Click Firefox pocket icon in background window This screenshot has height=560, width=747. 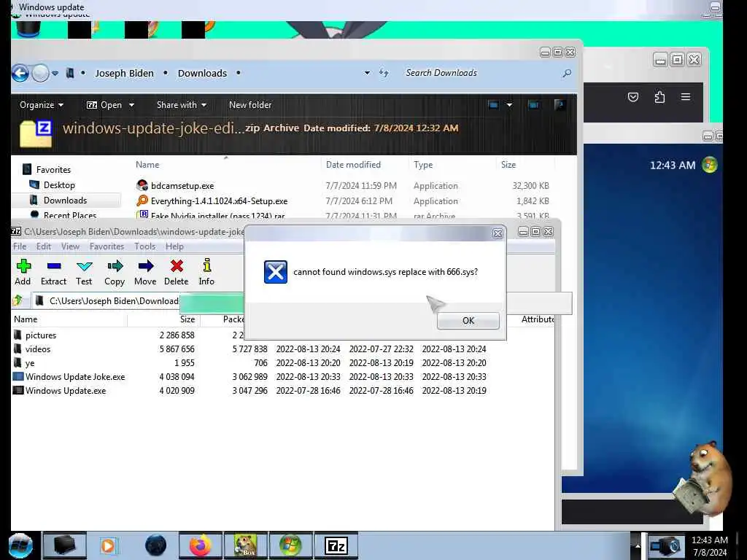pos(632,97)
